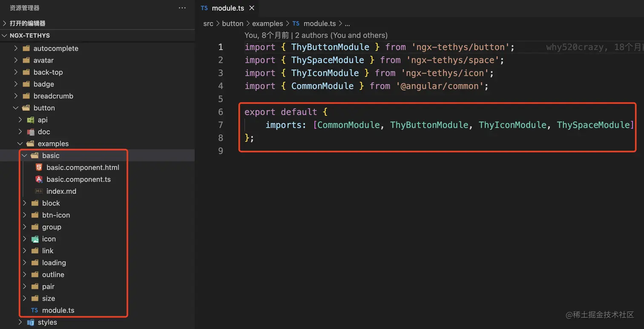Click the 'export default' keyword text
This screenshot has height=329, width=644.
click(281, 112)
